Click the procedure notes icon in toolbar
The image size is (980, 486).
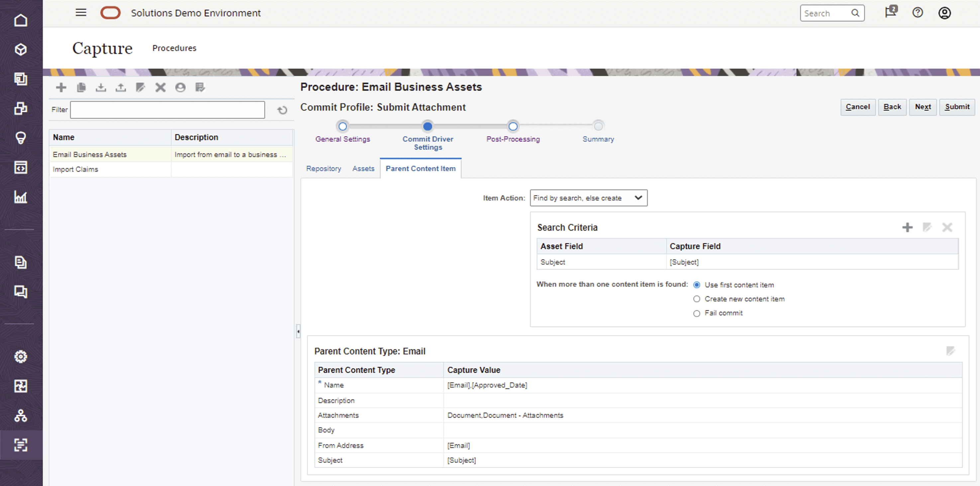coord(200,87)
